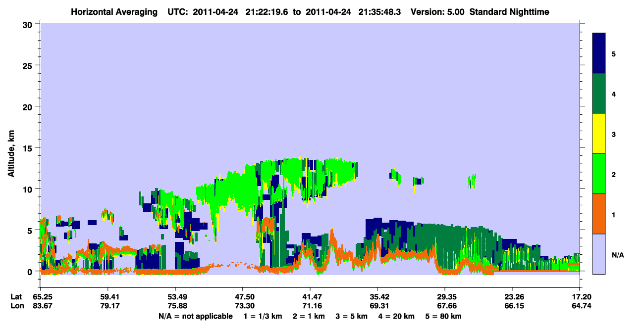Screen dimensions: 644x330
Task: Click the orange colorbar segment labeled 1
Action: [599, 214]
